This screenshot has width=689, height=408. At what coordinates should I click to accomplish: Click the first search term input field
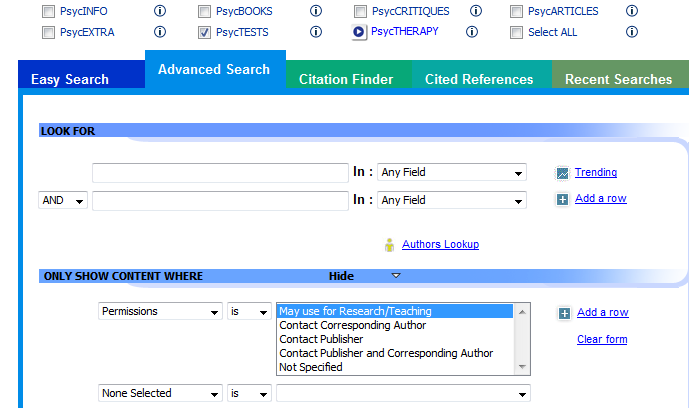pyautogui.click(x=220, y=173)
